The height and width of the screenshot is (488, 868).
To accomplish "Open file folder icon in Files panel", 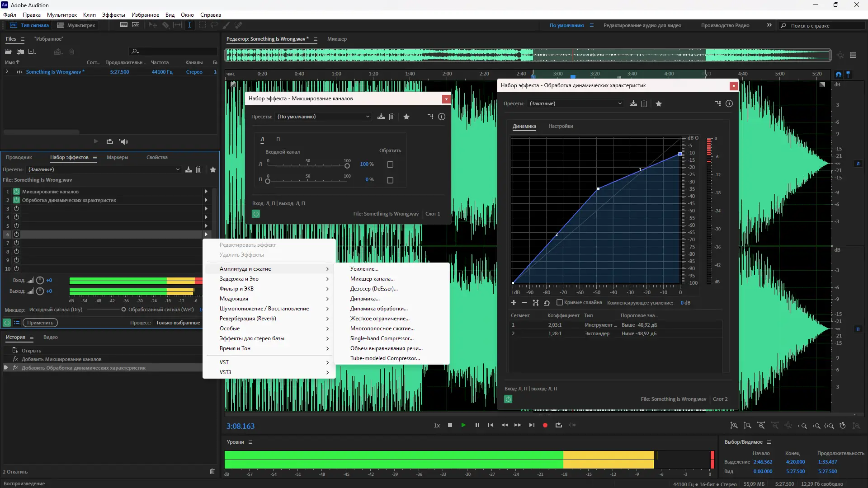I will click(8, 52).
